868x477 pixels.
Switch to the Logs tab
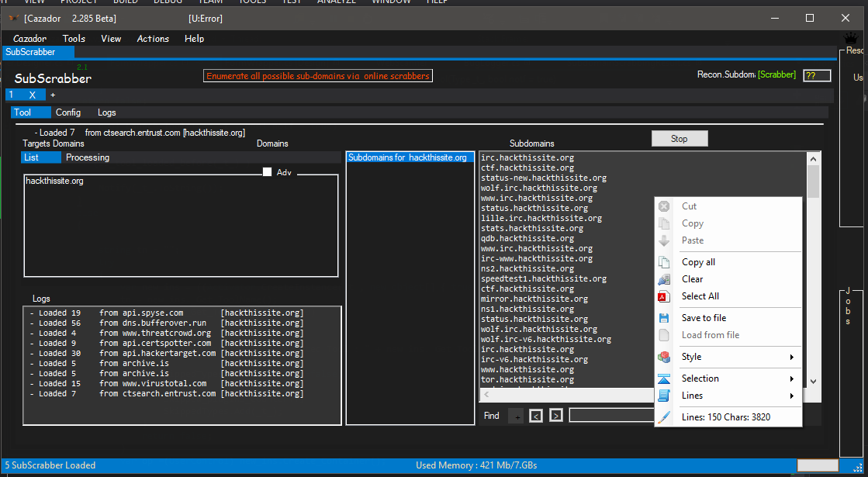107,112
